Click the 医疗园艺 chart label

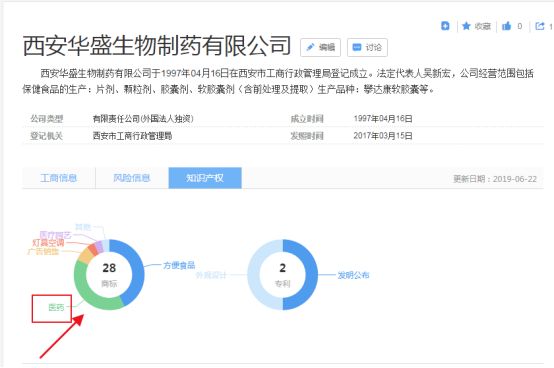click(x=55, y=235)
